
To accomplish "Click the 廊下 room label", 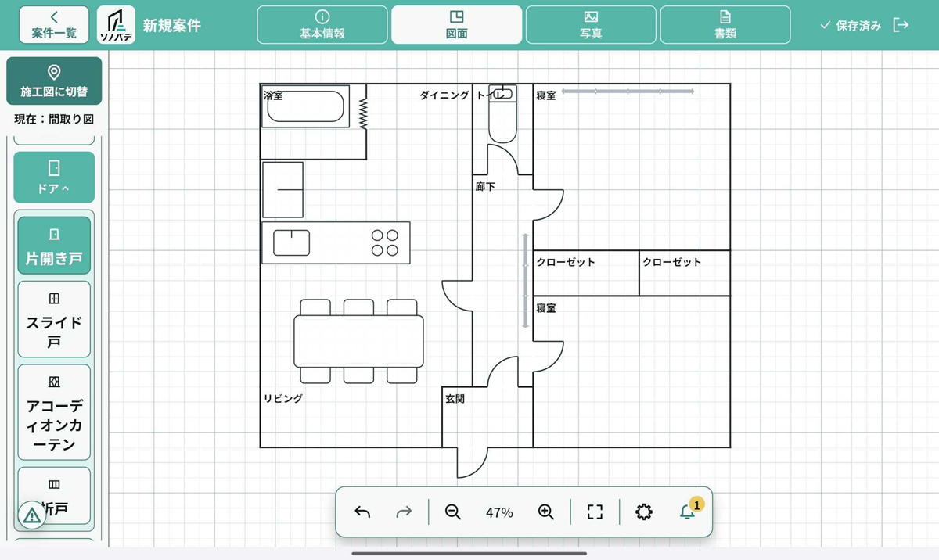I will 485,187.
